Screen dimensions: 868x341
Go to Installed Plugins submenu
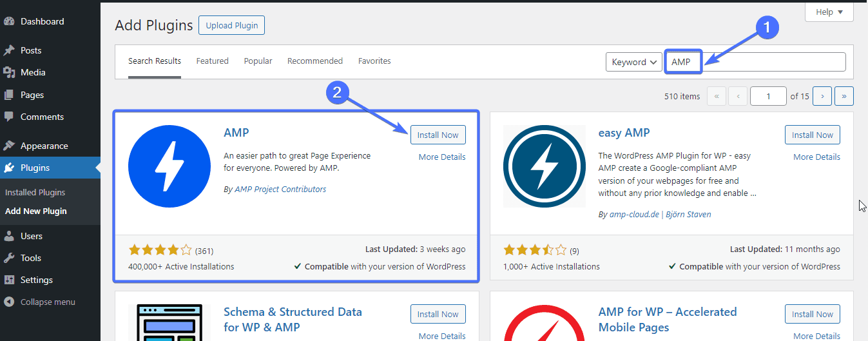(x=35, y=192)
